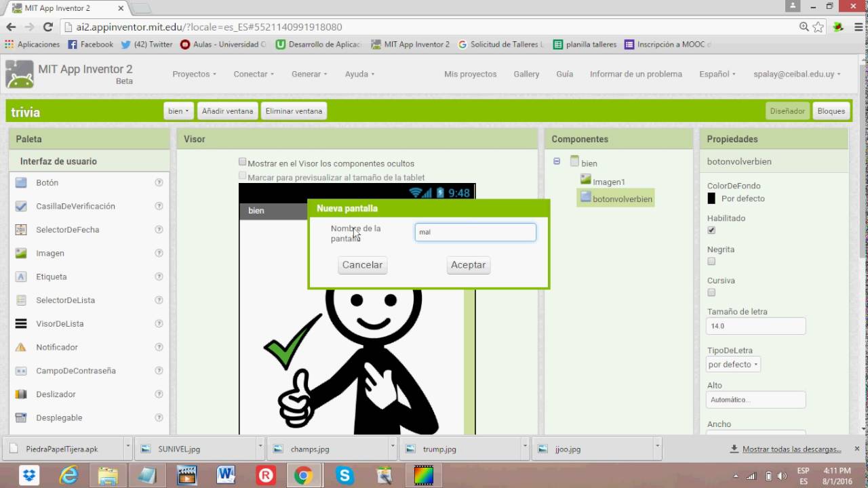Image resolution: width=868 pixels, height=488 pixels.
Task: Open the Proyectos menu
Action: (194, 74)
